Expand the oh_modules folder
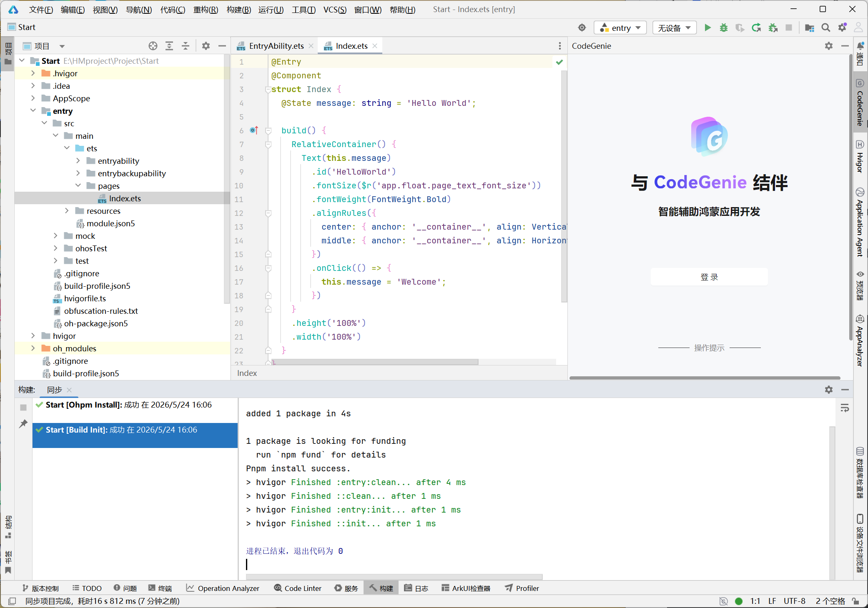This screenshot has width=868, height=608. (x=33, y=348)
